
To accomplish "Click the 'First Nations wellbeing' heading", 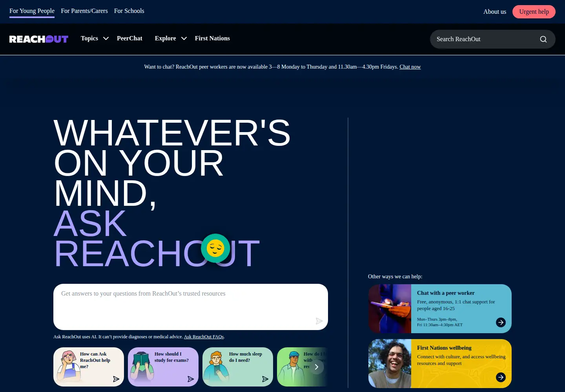I will (x=444, y=348).
